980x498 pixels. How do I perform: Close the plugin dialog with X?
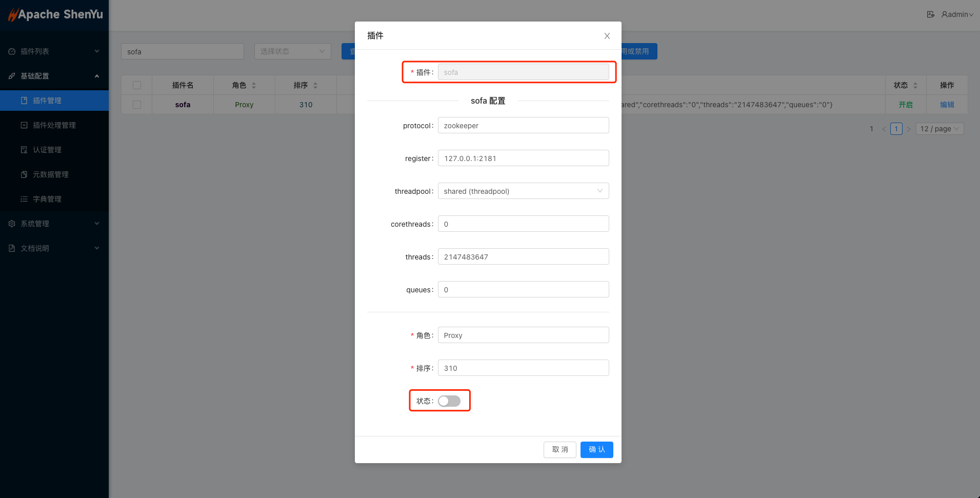[x=607, y=36]
